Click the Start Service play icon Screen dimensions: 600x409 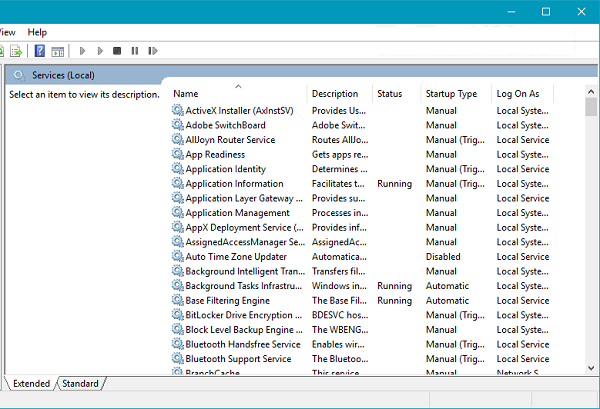[x=83, y=50]
